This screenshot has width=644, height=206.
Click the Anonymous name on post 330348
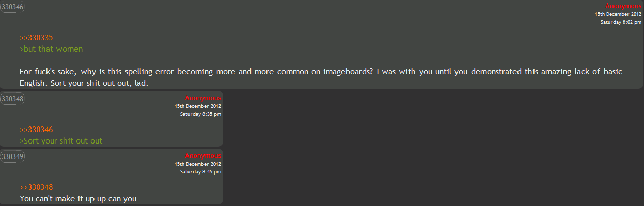203,98
